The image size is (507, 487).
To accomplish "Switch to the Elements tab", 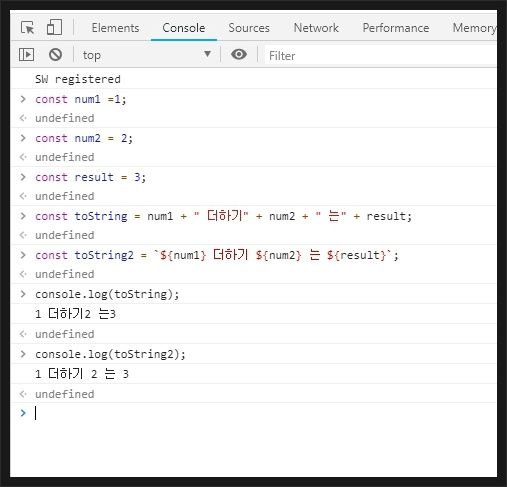I will click(x=115, y=28).
